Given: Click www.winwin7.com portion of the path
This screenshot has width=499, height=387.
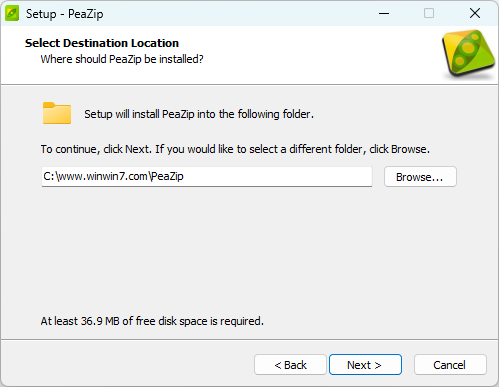Looking at the screenshot, I should coord(103,176).
